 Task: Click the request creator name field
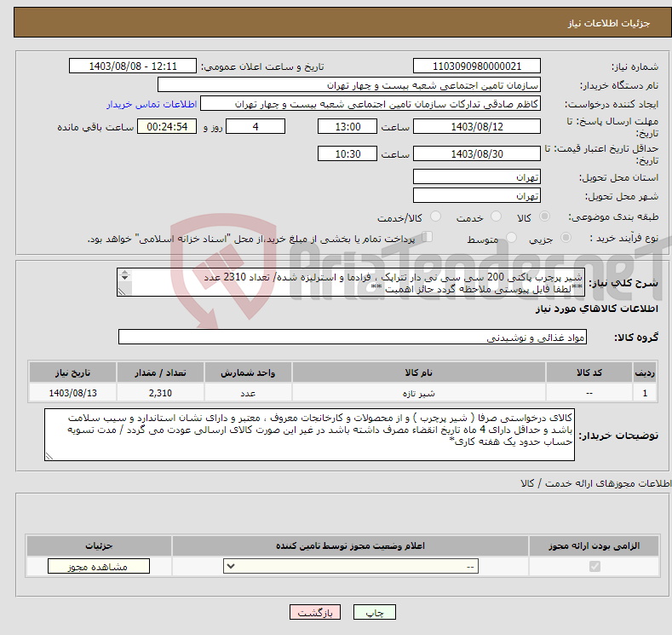pos(370,104)
